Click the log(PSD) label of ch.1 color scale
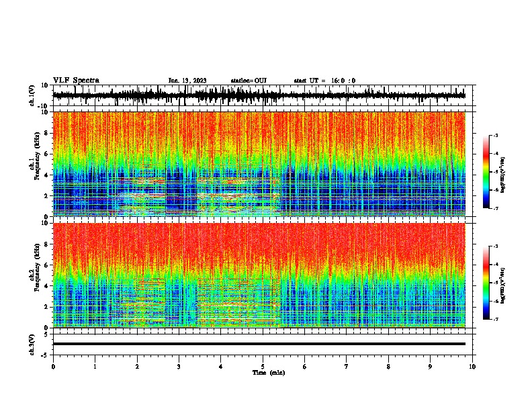Image resolution: width=532 pixels, height=411 pixels. tap(503, 175)
